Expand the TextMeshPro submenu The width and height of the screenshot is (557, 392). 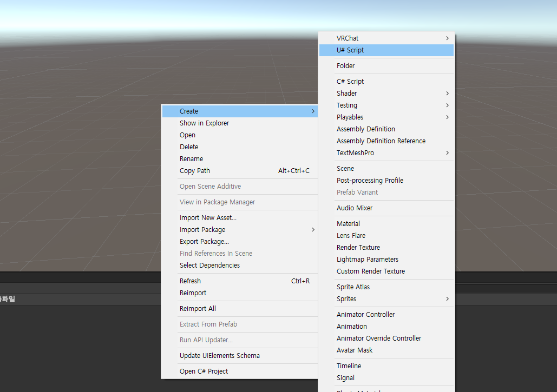pyautogui.click(x=386, y=153)
